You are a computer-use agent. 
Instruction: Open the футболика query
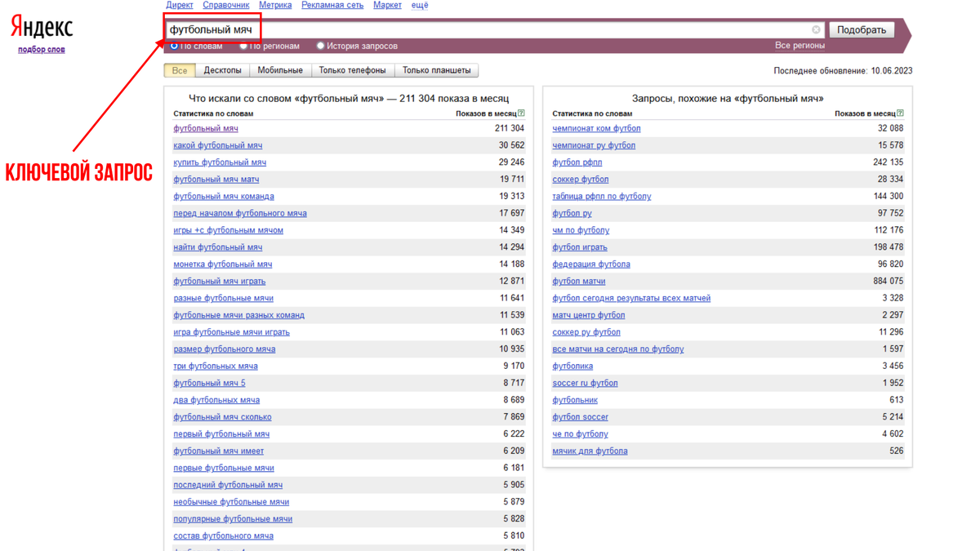tap(572, 367)
